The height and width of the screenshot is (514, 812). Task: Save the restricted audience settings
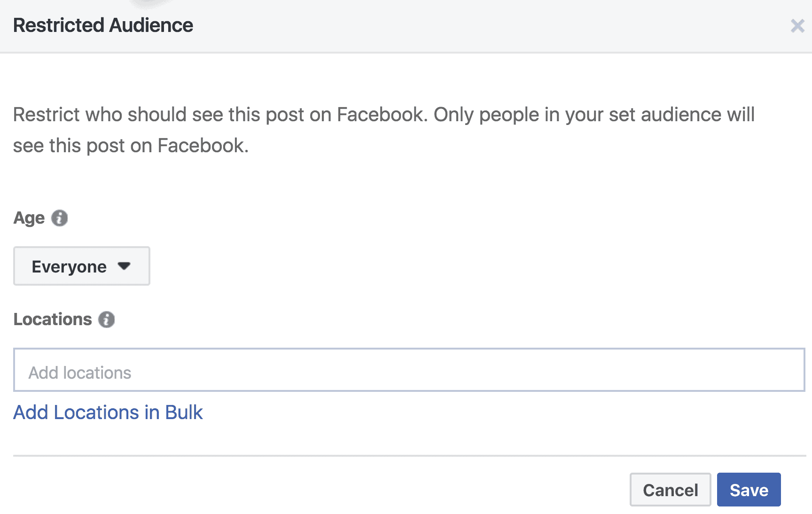[x=749, y=490]
